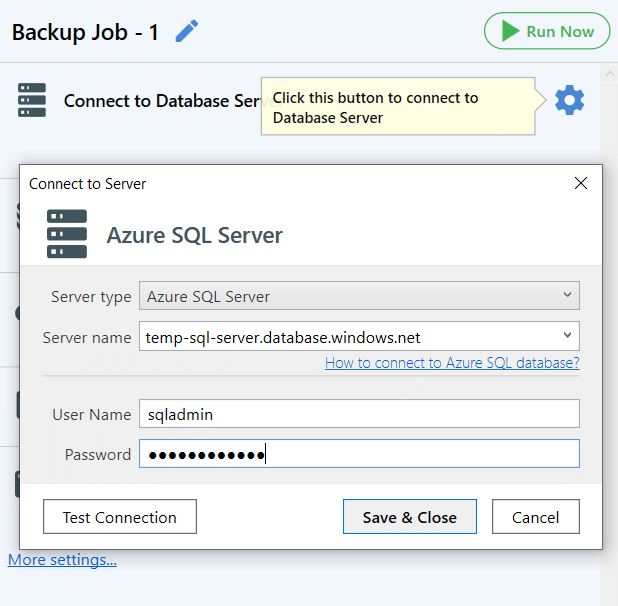Close the Connect to Server dialog
The width and height of the screenshot is (618, 606).
point(581,183)
